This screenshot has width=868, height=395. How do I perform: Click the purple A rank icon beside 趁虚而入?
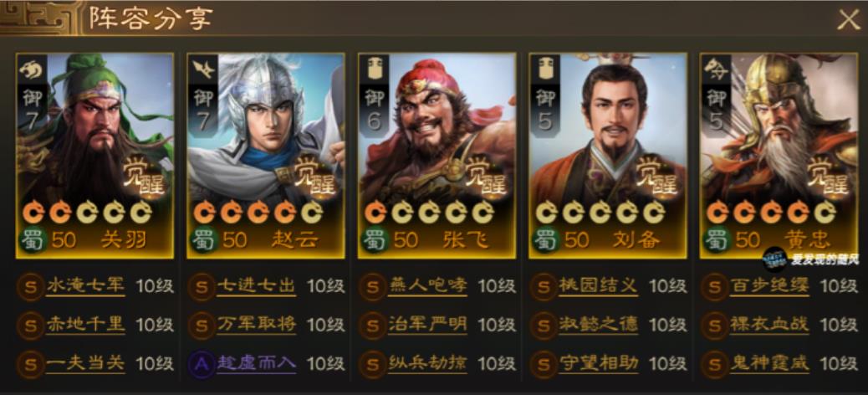point(202,364)
